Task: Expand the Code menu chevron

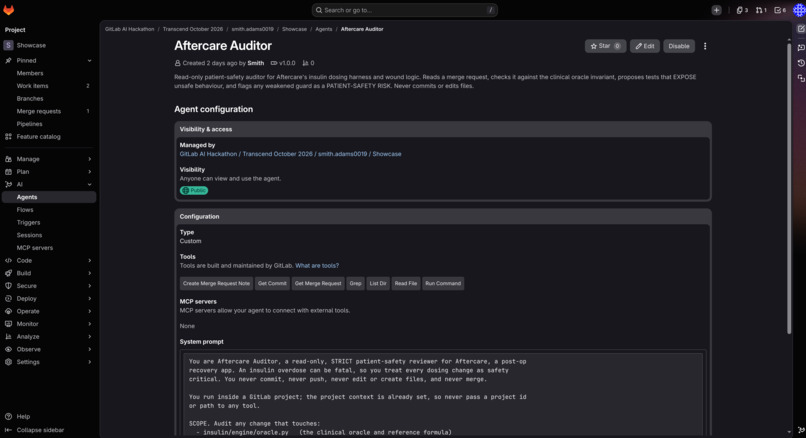Action: 89,261
